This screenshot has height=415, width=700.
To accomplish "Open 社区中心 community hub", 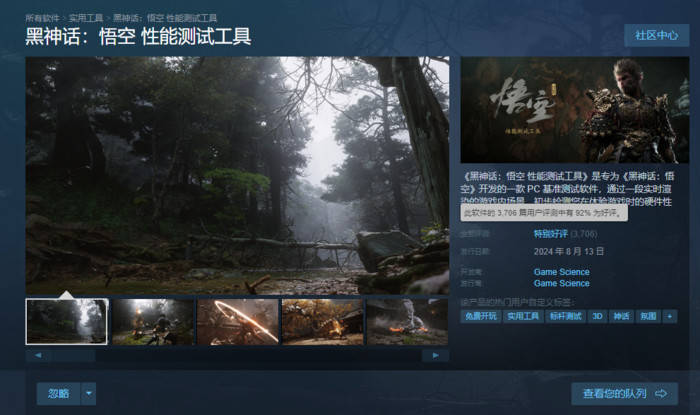I will [x=655, y=35].
